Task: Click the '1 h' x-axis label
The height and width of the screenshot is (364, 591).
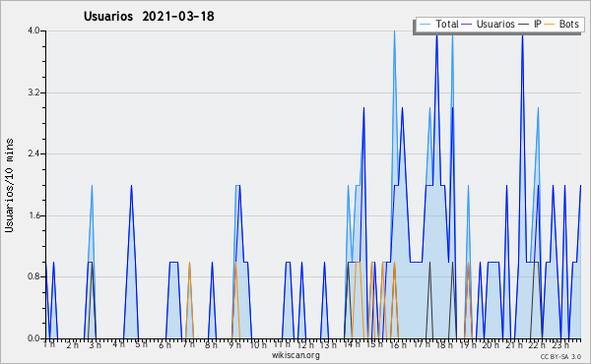Action: [49, 344]
